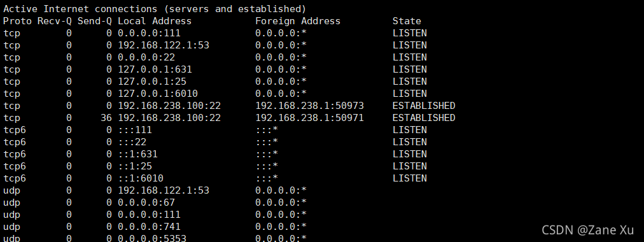Image resolution: width=644 pixels, height=242 pixels.
Task: Click the Send-Q value 36
Action: click(106, 118)
